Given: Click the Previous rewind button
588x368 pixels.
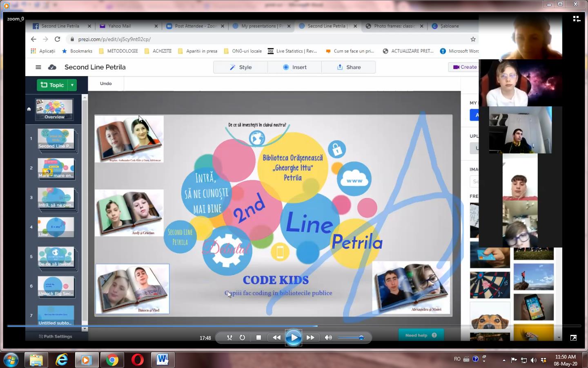Looking at the screenshot, I should [276, 337].
